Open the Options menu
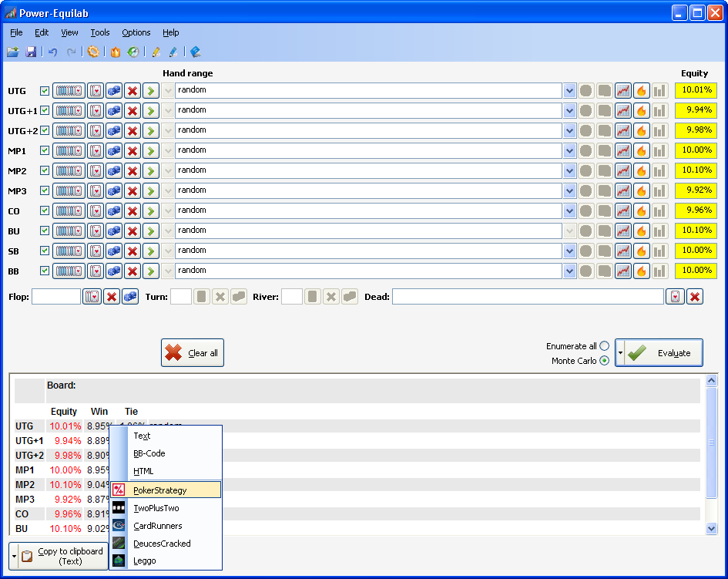Image resolution: width=728 pixels, height=579 pixels. 136,32
